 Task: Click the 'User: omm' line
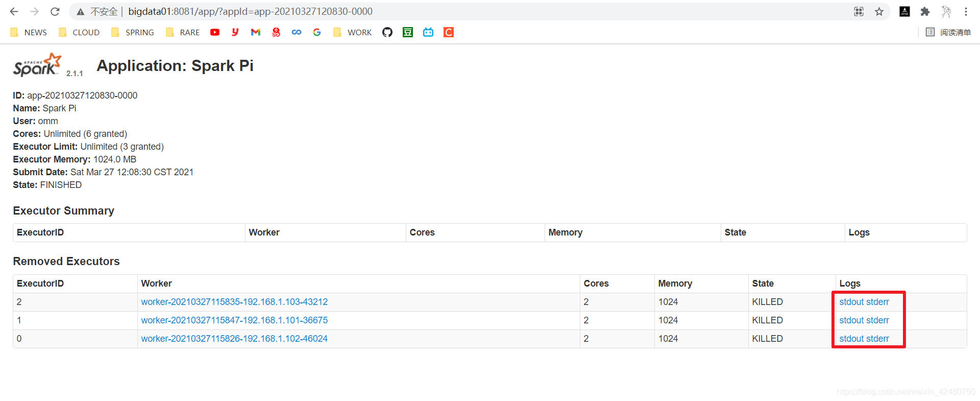pyautogui.click(x=36, y=121)
